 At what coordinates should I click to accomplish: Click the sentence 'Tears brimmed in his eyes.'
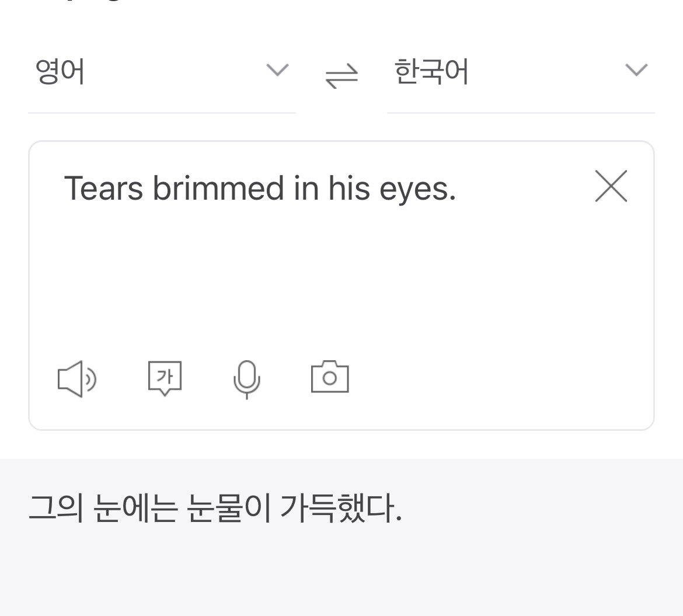click(260, 189)
